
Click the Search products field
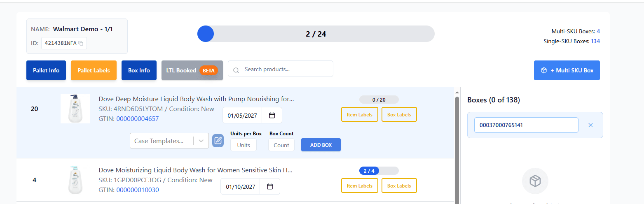pyautogui.click(x=284, y=69)
